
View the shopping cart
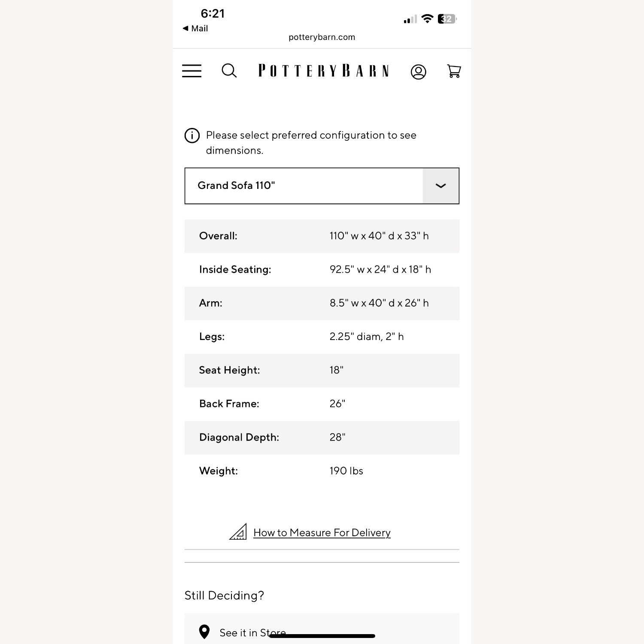(x=454, y=71)
